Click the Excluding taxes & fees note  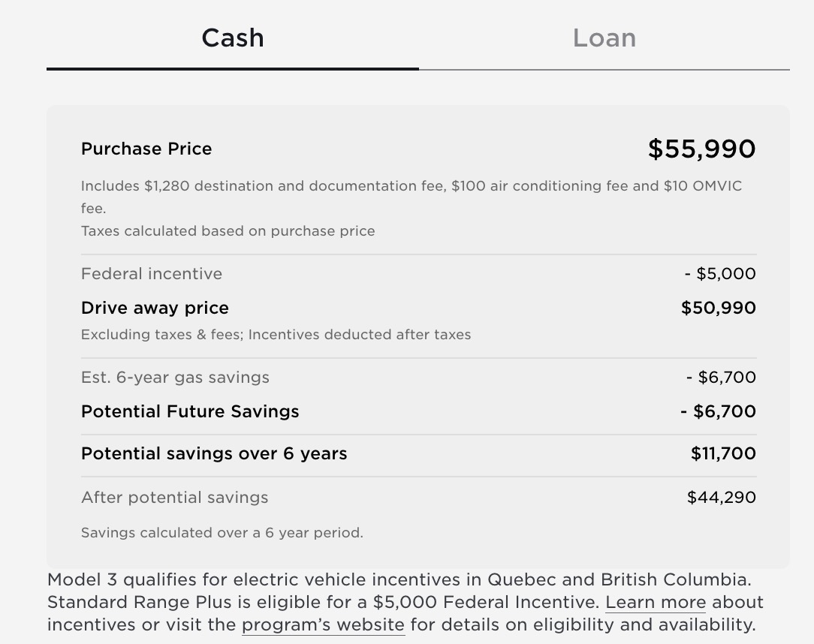[x=276, y=335]
